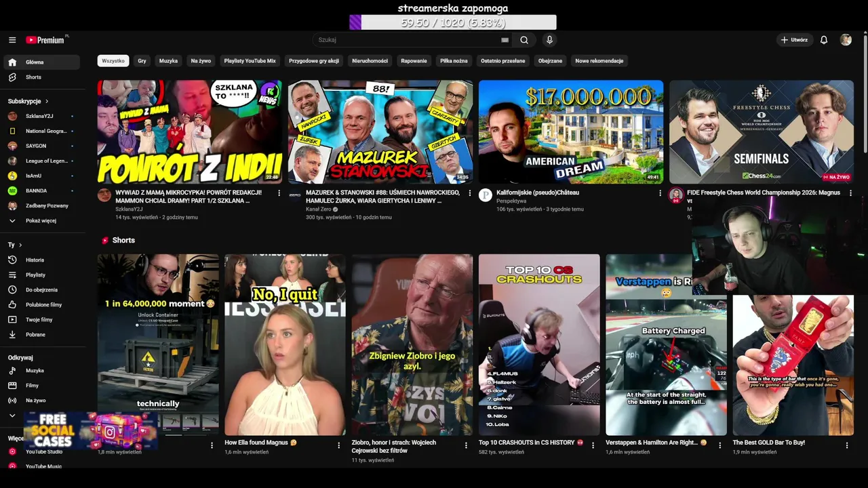The image size is (868, 488).
Task: Expand the Ty section header
Action: tap(15, 245)
